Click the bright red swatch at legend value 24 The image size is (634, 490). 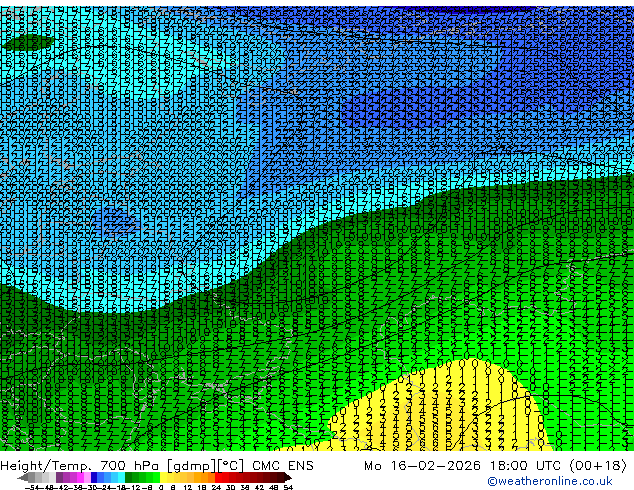coord(218,477)
